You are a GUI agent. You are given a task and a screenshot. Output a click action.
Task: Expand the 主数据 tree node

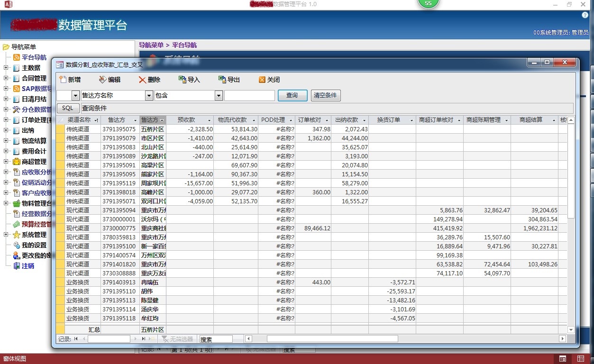(x=6, y=68)
